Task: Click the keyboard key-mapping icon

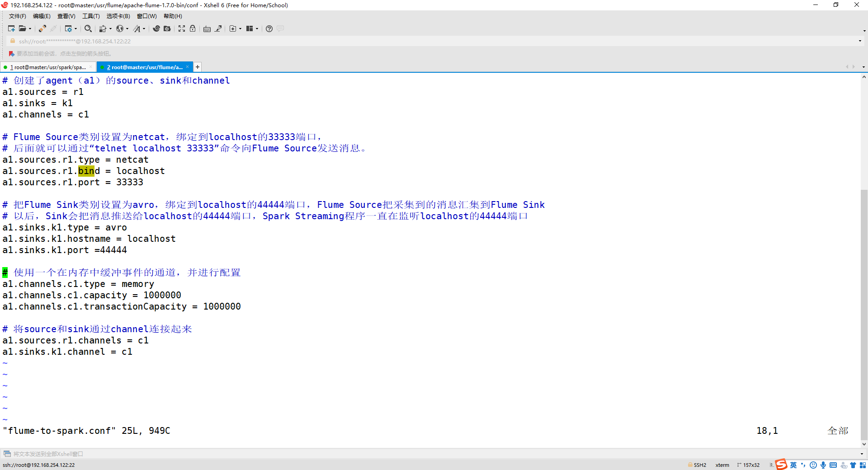Action: (207, 28)
